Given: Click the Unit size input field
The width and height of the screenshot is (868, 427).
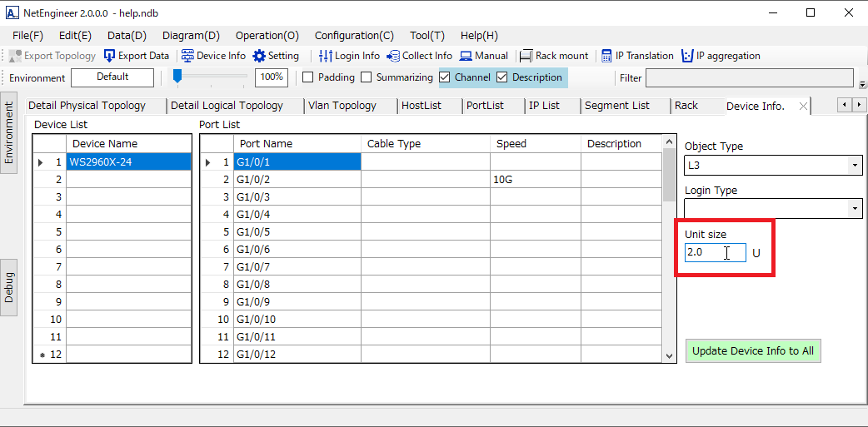Looking at the screenshot, I should tap(715, 252).
